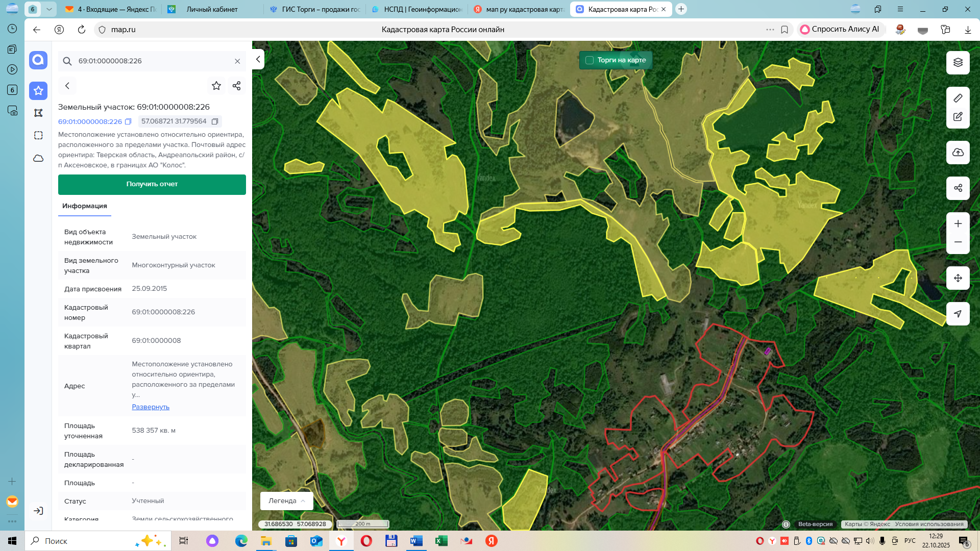Image resolution: width=980 pixels, height=551 pixels.
Task: Open the map layers panel
Action: click(958, 63)
